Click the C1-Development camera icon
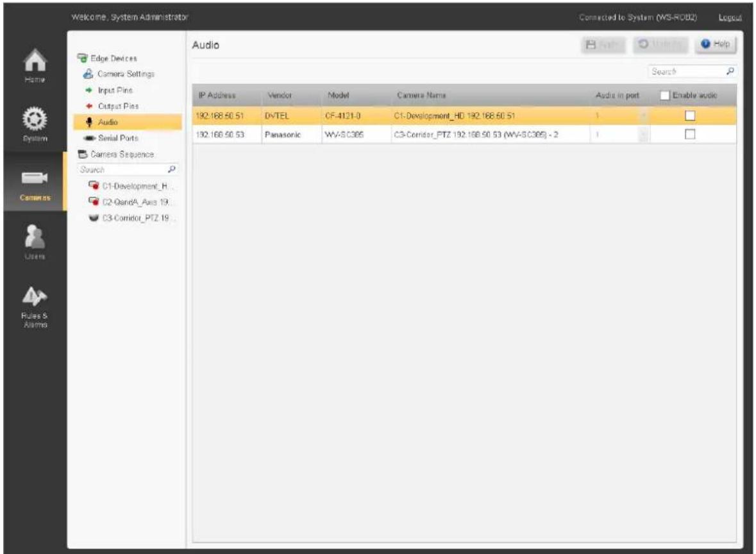 pyautogui.click(x=94, y=186)
